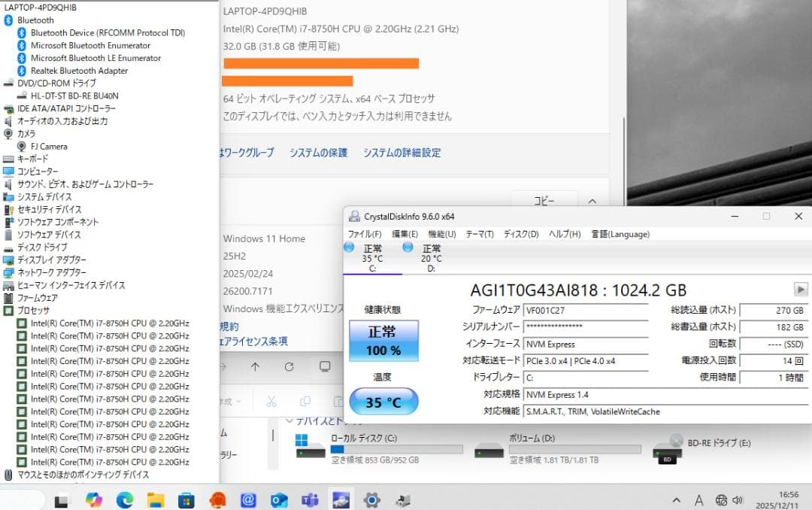This screenshot has width=812, height=510.
Task: Click the blue 35°C temperature button
Action: [x=383, y=402]
